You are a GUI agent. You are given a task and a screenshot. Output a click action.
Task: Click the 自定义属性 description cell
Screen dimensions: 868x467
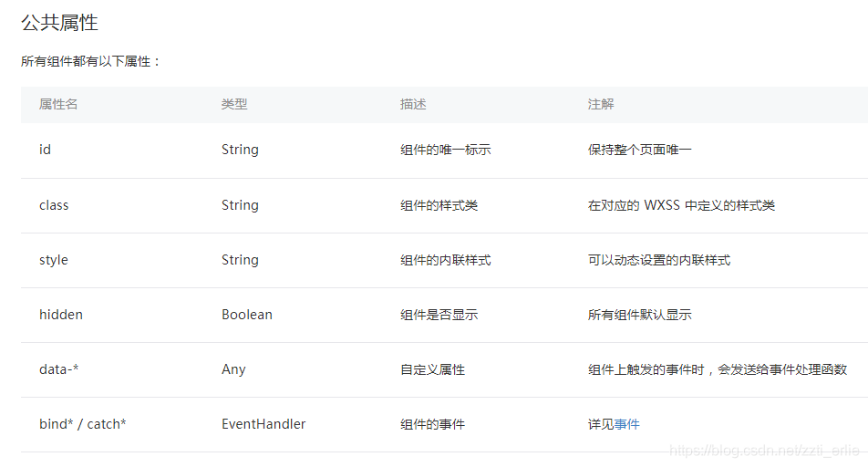tap(432, 369)
